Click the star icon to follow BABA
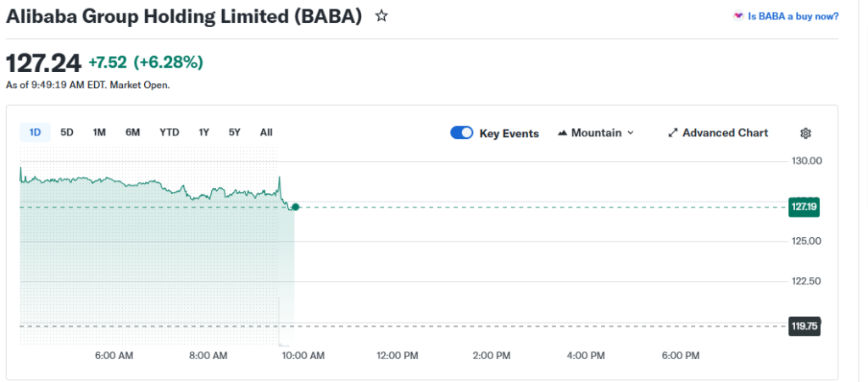The width and height of the screenshot is (868, 382). (381, 16)
